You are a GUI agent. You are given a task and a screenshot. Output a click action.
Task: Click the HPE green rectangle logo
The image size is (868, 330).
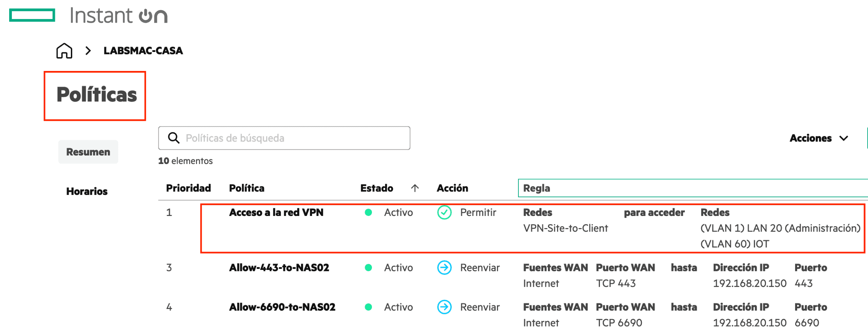(32, 15)
